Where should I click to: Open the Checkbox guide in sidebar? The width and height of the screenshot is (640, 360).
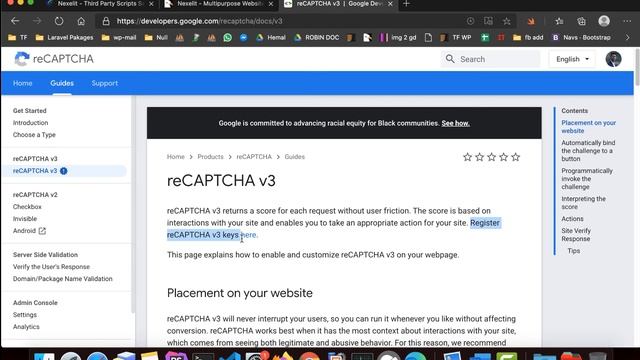tap(27, 207)
